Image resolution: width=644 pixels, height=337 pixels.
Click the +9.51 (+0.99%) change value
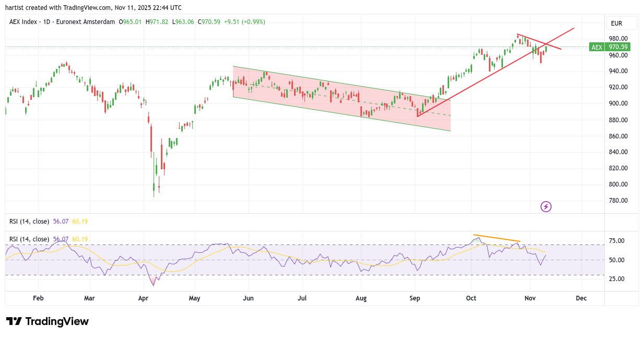(244, 22)
